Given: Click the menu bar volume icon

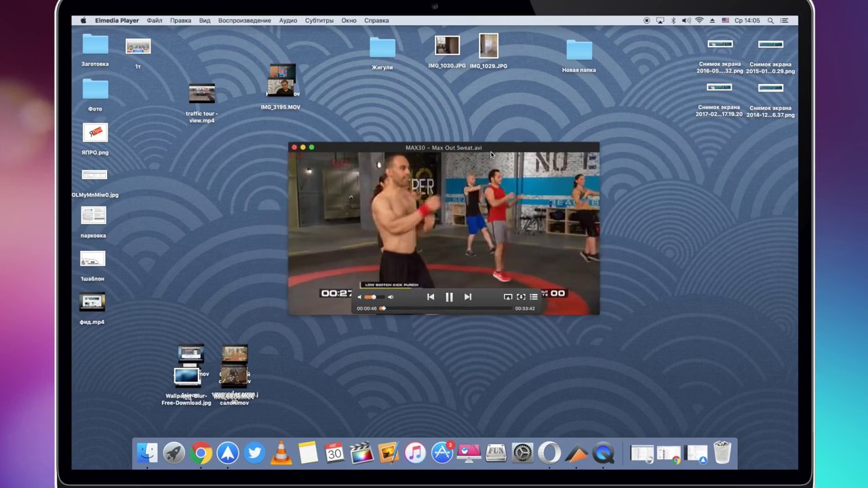Looking at the screenshot, I should coord(686,20).
